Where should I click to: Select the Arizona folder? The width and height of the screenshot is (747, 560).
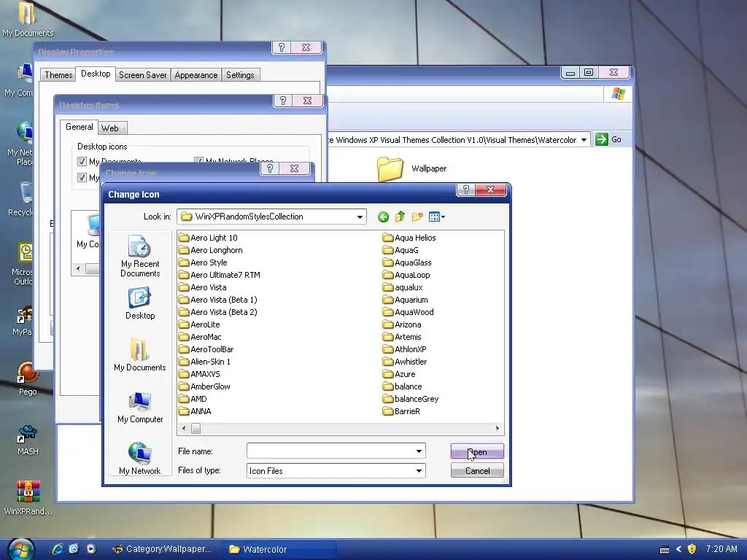click(402, 324)
